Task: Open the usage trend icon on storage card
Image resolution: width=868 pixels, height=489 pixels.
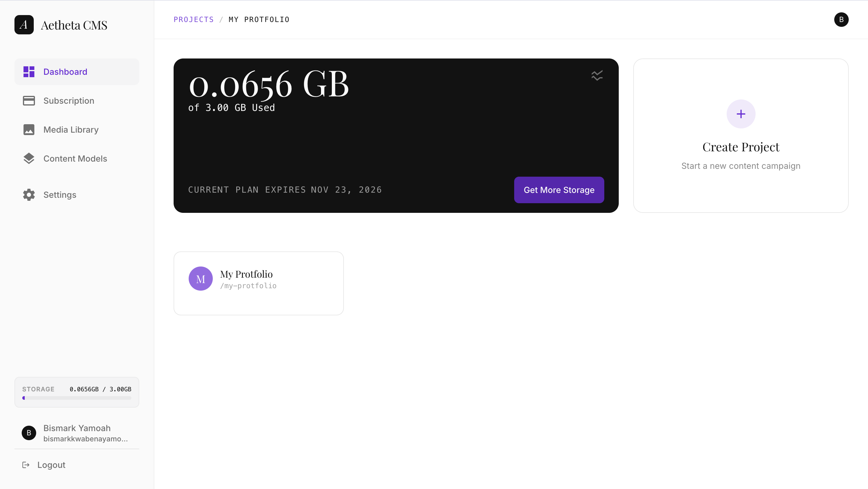Action: click(597, 75)
